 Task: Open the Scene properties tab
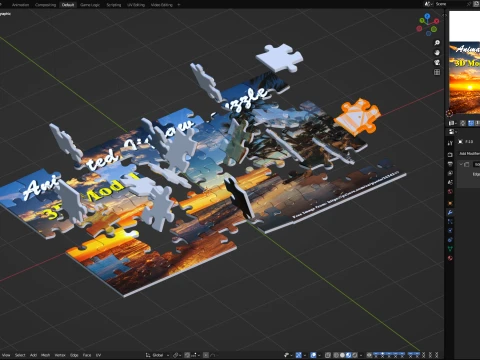[x=450, y=182]
